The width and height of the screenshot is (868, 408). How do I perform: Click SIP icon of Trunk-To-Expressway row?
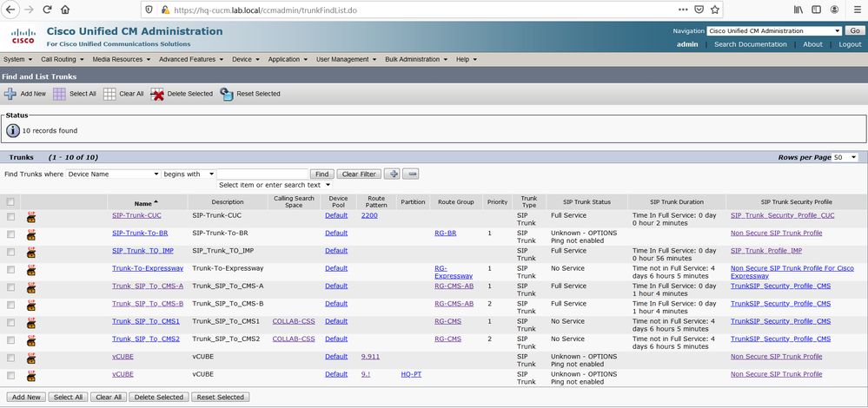click(x=31, y=271)
